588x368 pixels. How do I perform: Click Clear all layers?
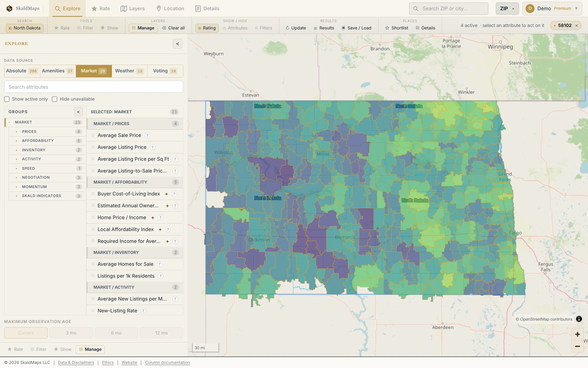(x=173, y=28)
